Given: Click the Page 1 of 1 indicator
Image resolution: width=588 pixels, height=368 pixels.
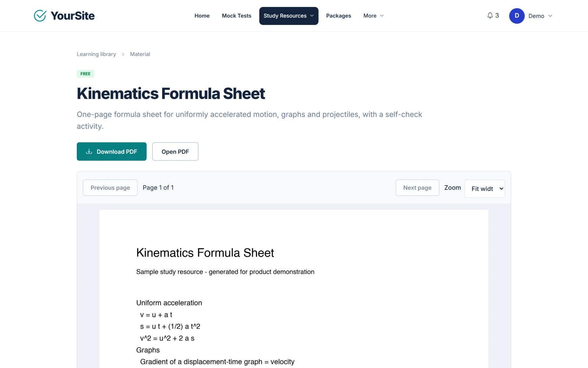Looking at the screenshot, I should click(158, 188).
